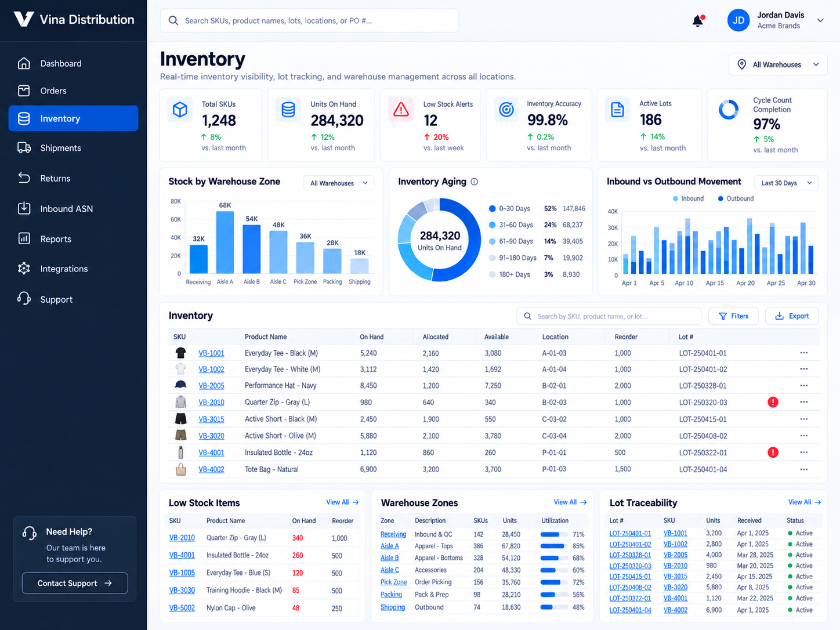Viewport: 840px width, 630px height.
Task: Open Shipments in the sidebar
Action: coord(74,148)
